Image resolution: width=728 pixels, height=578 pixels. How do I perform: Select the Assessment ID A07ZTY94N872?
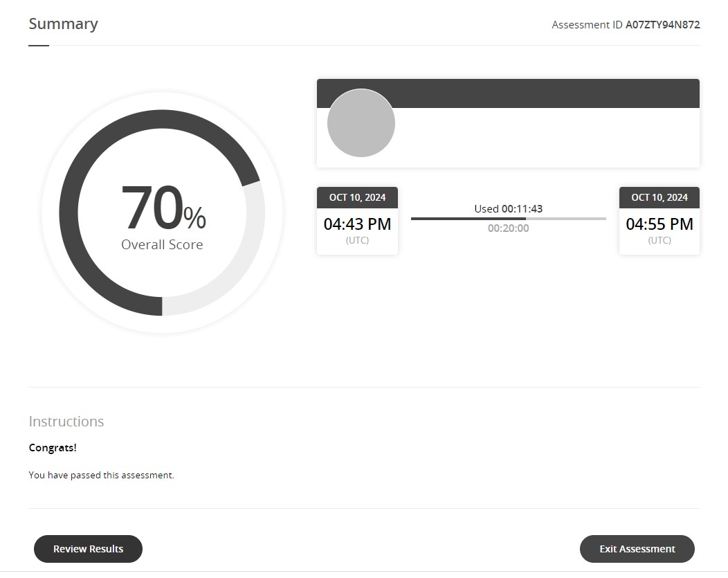pyautogui.click(x=626, y=25)
